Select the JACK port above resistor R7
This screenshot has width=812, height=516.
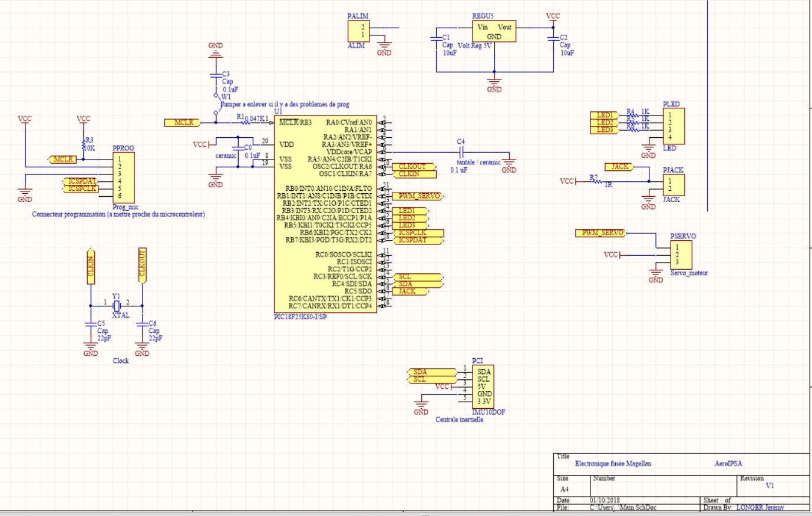(619, 167)
